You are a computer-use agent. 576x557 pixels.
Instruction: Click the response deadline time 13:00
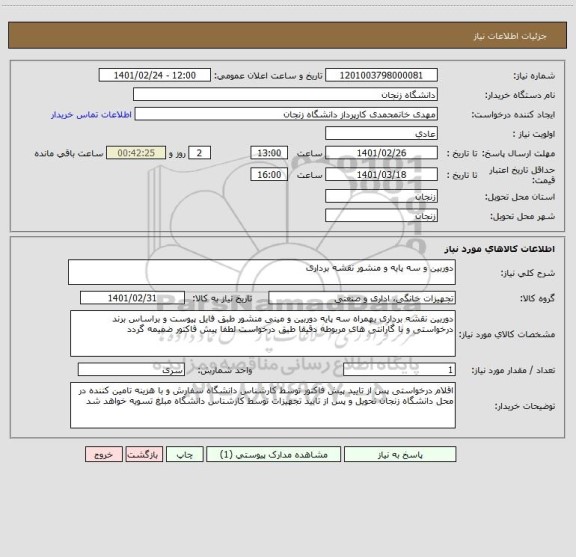coord(269,153)
